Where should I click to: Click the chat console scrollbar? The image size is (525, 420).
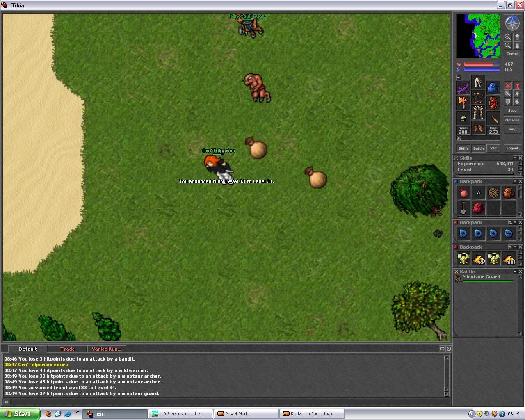[447, 376]
